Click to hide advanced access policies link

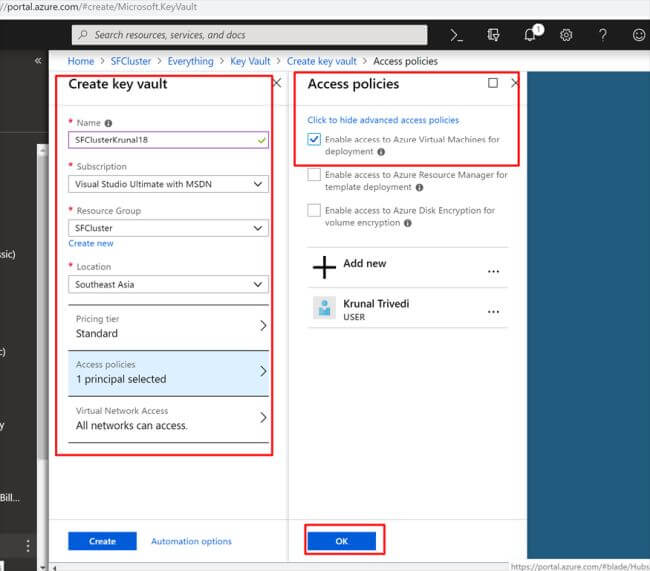point(383,120)
